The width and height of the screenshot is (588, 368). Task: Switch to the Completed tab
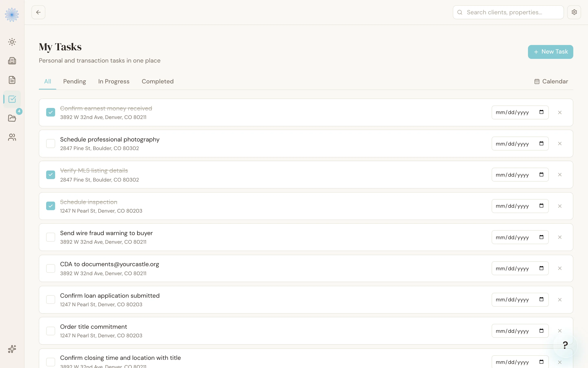click(x=158, y=81)
